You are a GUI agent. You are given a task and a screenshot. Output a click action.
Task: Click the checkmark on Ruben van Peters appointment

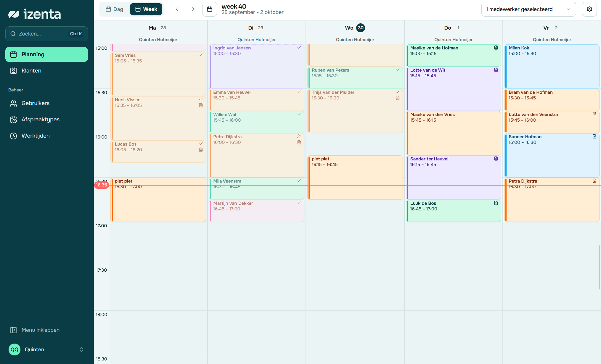point(398,70)
